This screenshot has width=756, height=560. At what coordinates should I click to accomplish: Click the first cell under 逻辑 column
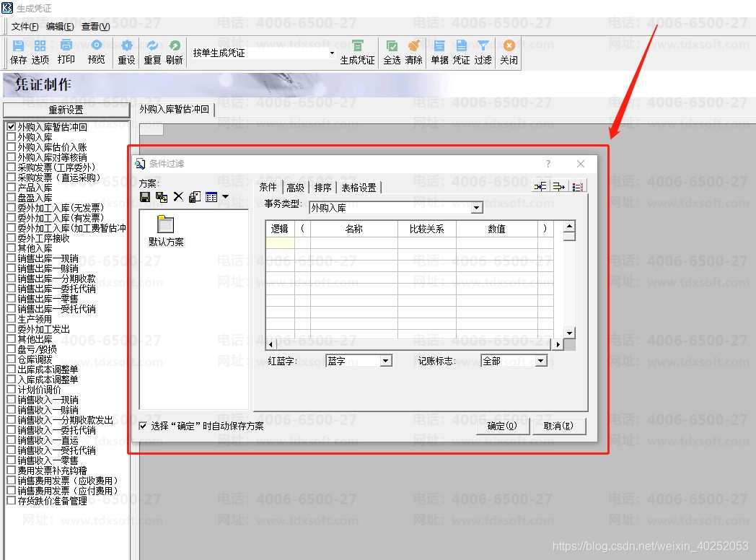tap(280, 242)
